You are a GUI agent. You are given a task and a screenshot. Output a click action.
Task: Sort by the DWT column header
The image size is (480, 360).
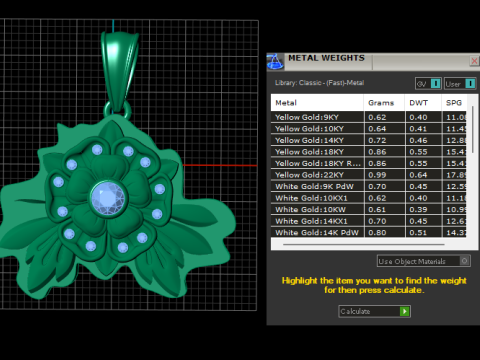(423, 103)
